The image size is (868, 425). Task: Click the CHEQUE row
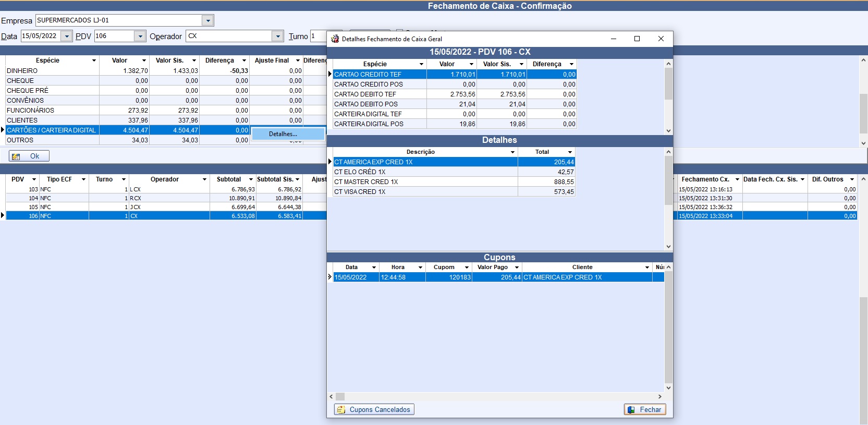[166, 81]
